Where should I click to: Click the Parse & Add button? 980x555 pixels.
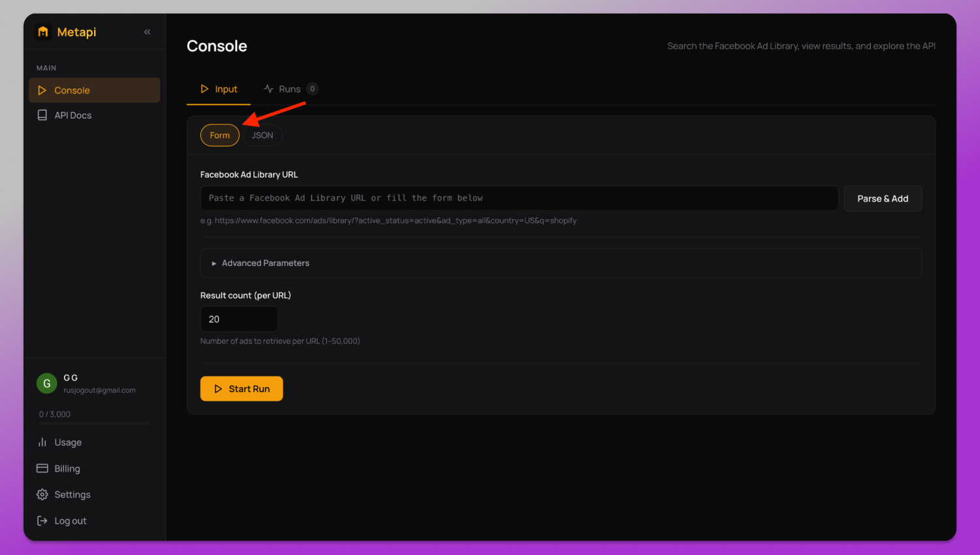coord(883,199)
